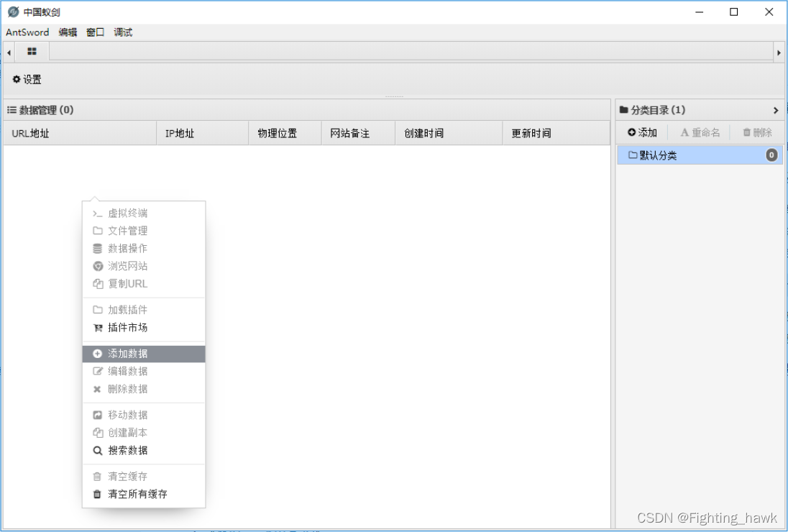Viewport: 788px width, 532px height.
Task: Choose 浏览网站 in context menu
Action: (x=144, y=266)
